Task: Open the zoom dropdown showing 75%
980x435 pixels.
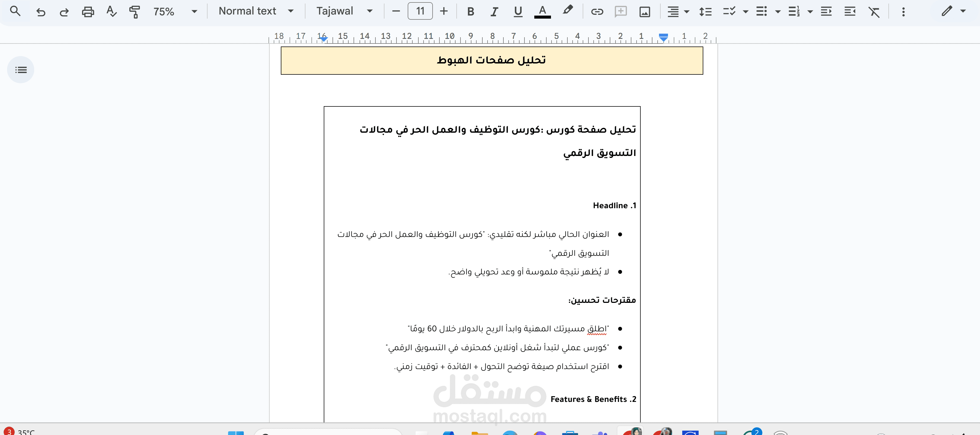Action: click(175, 12)
